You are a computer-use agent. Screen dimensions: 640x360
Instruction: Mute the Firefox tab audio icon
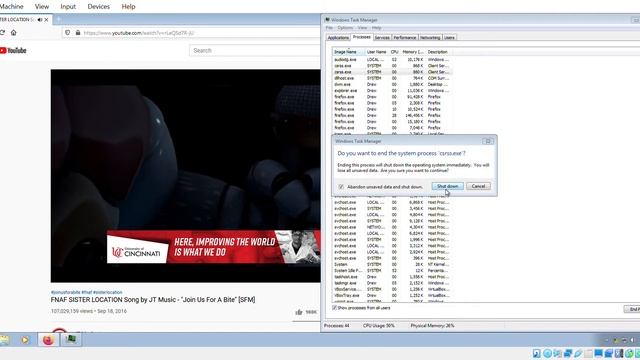coord(40,20)
